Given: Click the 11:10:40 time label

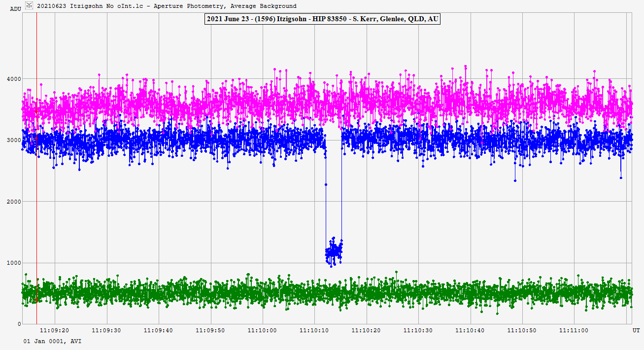Looking at the screenshot, I should (470, 331).
